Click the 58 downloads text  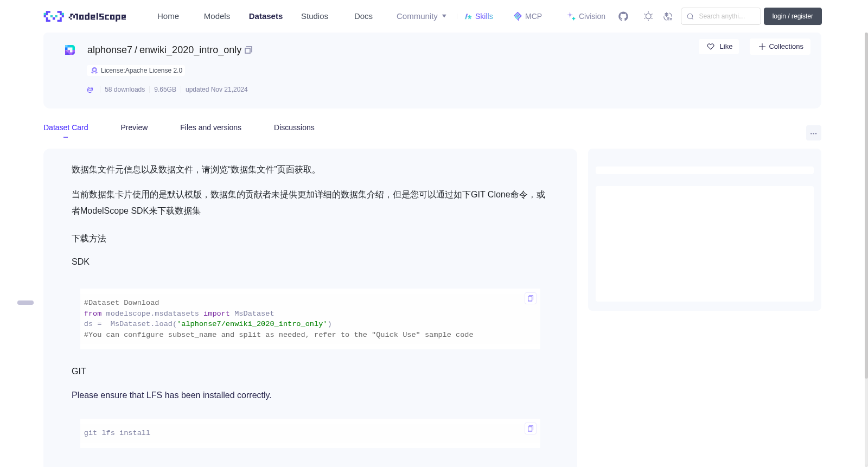[125, 89]
